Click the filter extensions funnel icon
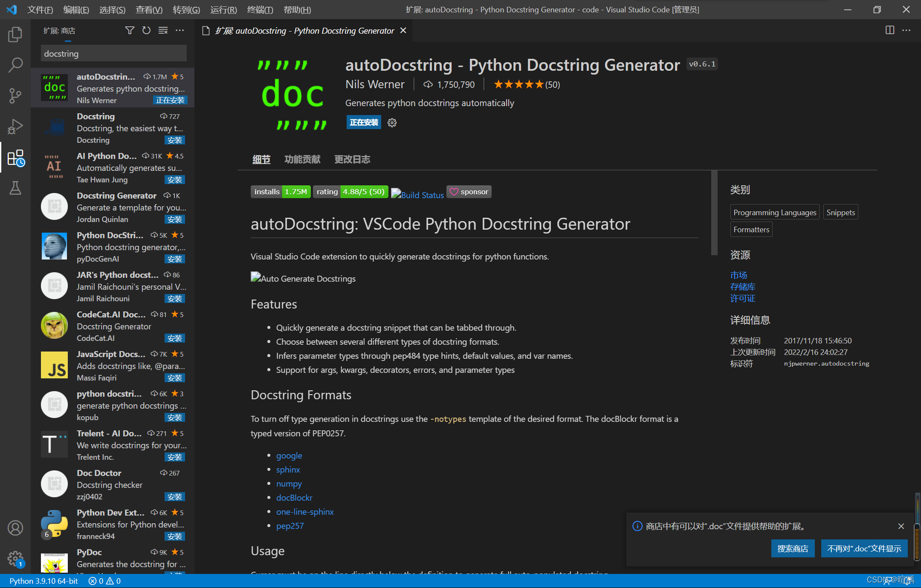The width and height of the screenshot is (921, 588). [x=130, y=30]
